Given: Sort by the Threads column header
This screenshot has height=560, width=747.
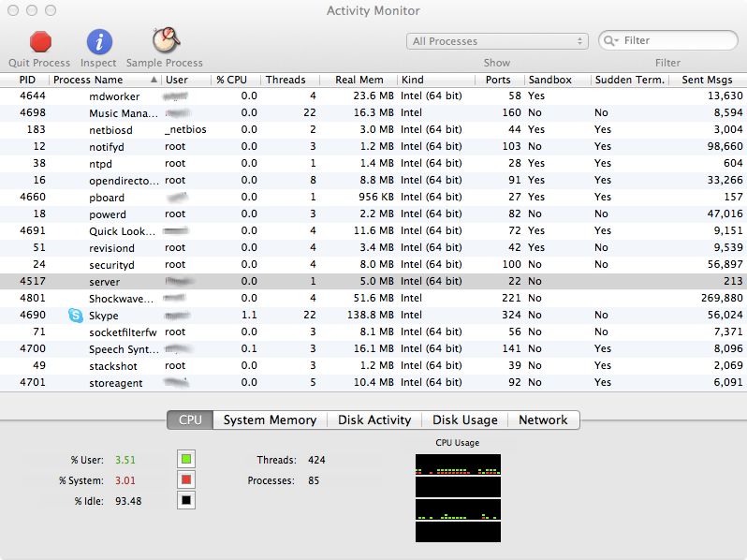Looking at the screenshot, I should click(290, 80).
